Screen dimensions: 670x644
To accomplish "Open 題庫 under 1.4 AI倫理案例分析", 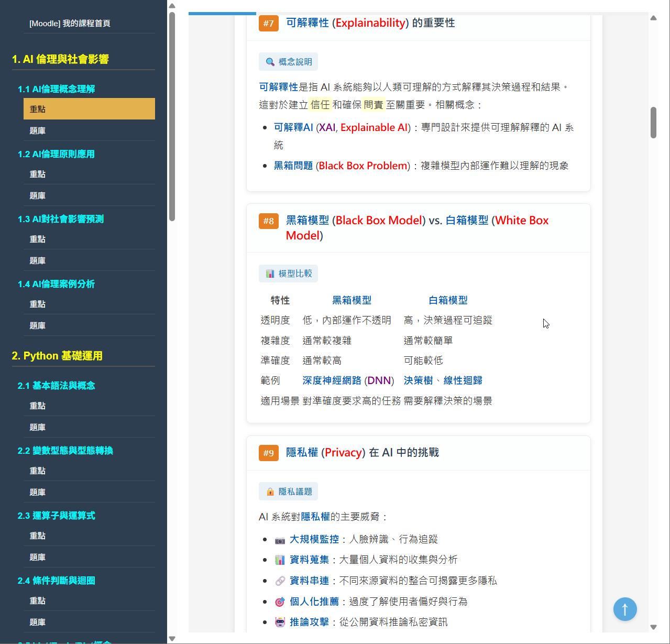I will (x=89, y=325).
